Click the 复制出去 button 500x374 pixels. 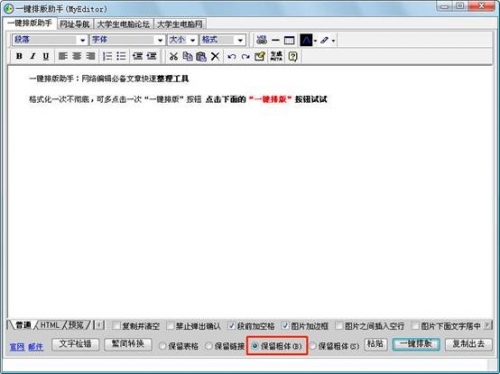[x=468, y=344]
